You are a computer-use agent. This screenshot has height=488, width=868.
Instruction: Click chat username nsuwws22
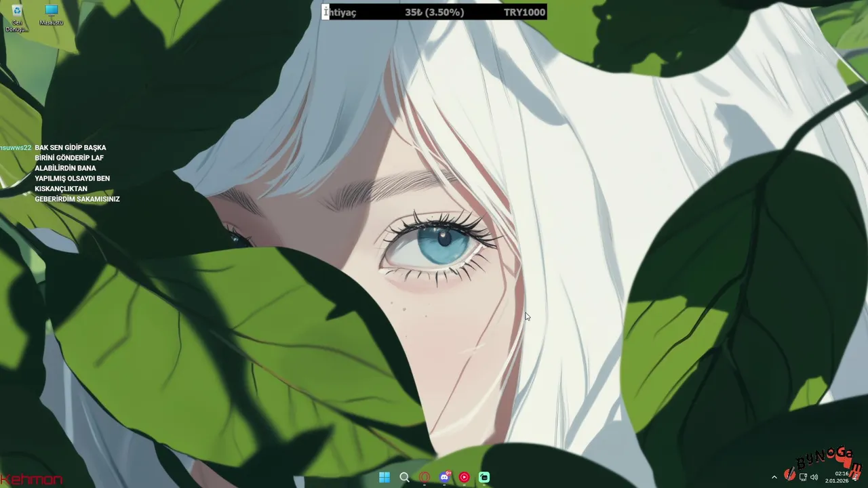16,148
